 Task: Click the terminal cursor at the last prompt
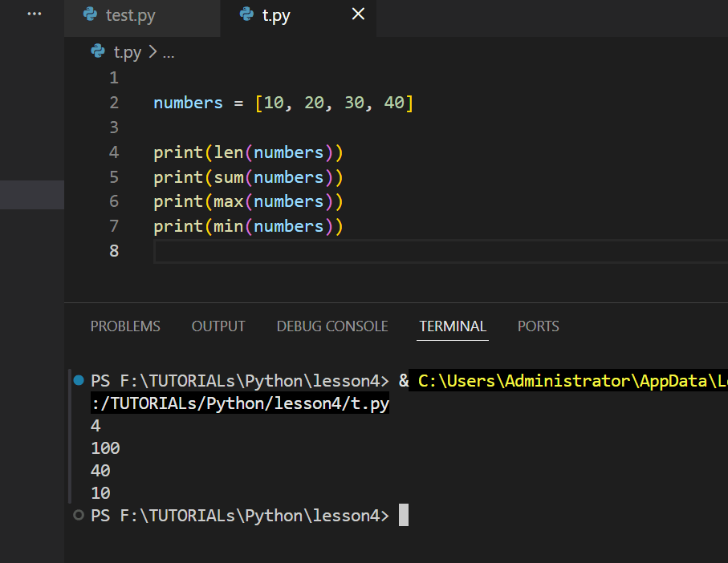(404, 515)
